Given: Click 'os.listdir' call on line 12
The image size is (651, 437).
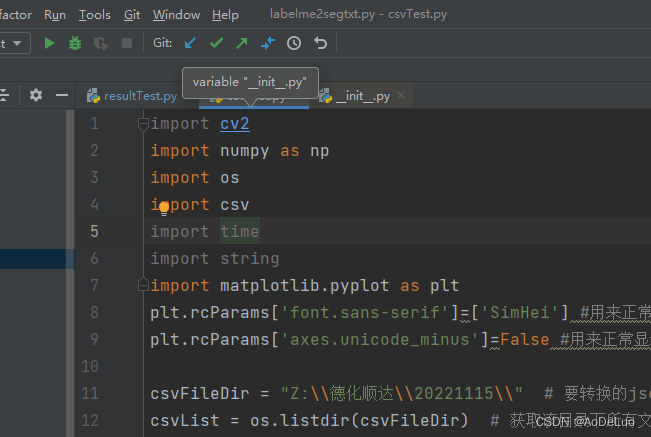Looking at the screenshot, I should 299,420.
